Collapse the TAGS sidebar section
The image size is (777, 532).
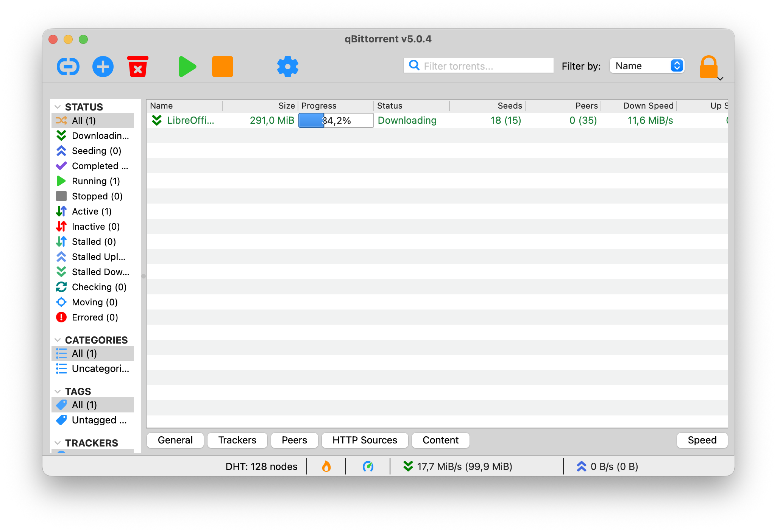coord(58,392)
